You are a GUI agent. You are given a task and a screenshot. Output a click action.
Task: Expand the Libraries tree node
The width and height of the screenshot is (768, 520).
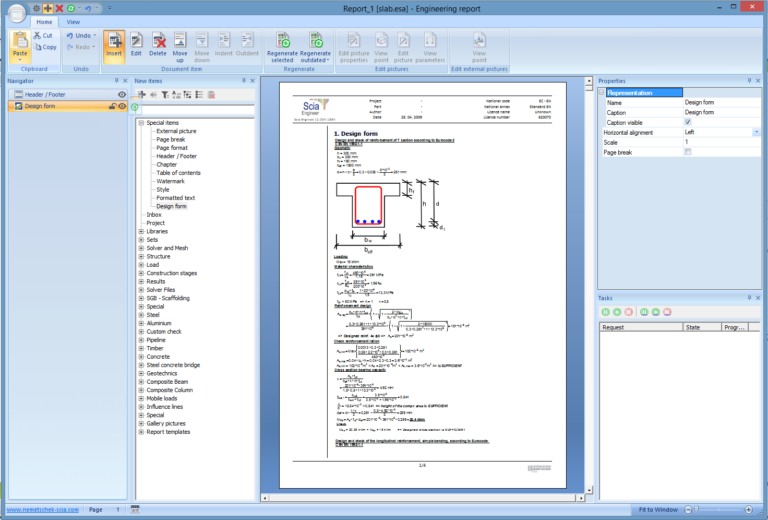(141, 231)
